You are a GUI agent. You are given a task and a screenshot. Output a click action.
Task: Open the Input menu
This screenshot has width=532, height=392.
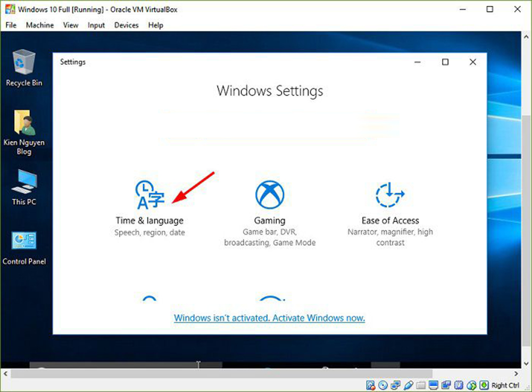click(96, 25)
